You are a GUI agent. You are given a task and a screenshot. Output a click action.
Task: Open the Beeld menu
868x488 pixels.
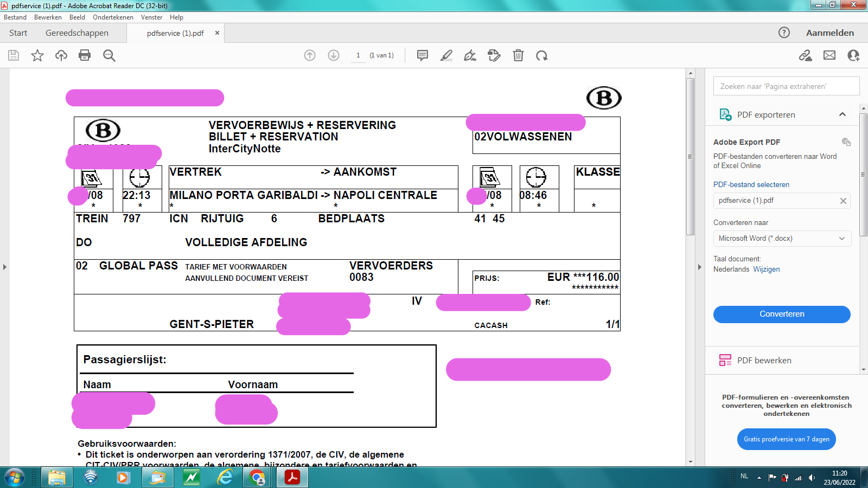(x=77, y=17)
